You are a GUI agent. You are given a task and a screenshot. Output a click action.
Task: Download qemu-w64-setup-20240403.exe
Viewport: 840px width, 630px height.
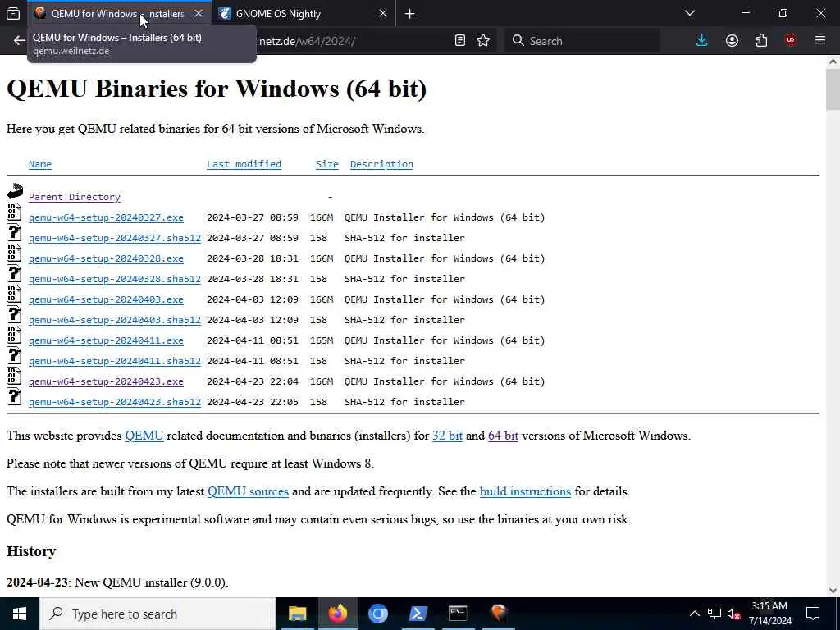106,299
